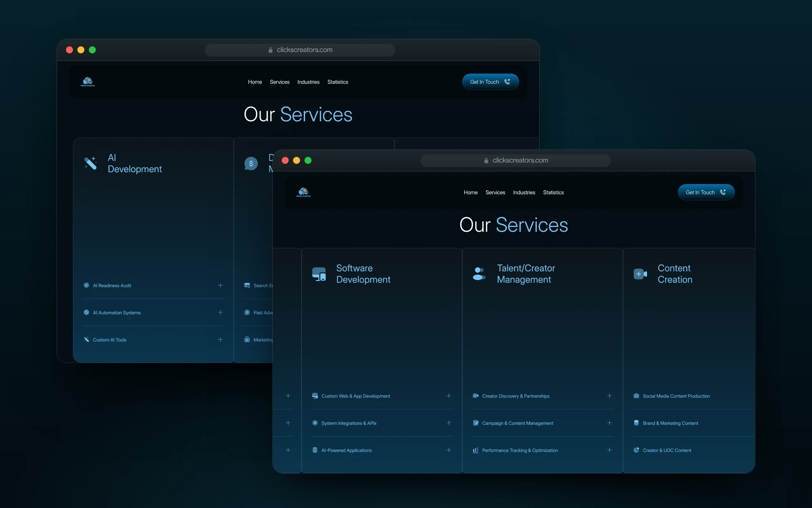Open Home in the front window navigation
This screenshot has width=812, height=508.
(x=470, y=192)
